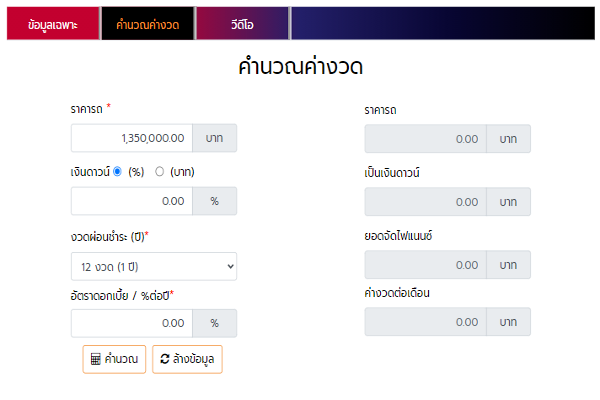Click the finance amount result field
Screen dimensions: 600x400
pos(425,265)
